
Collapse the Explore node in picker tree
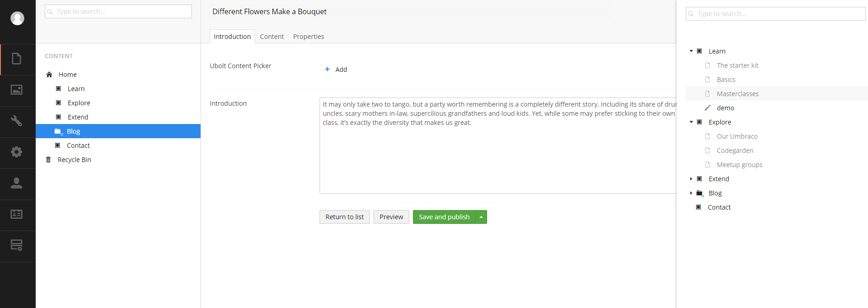(691, 122)
